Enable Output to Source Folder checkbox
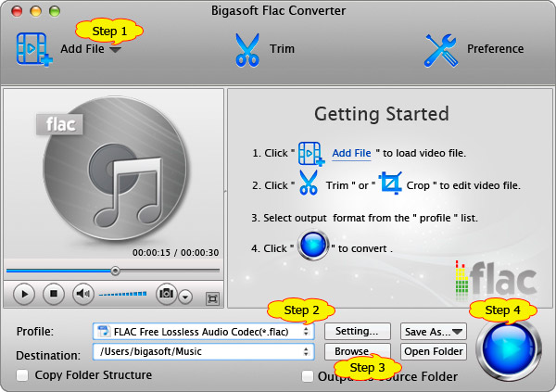This screenshot has height=392, width=556. [x=308, y=376]
